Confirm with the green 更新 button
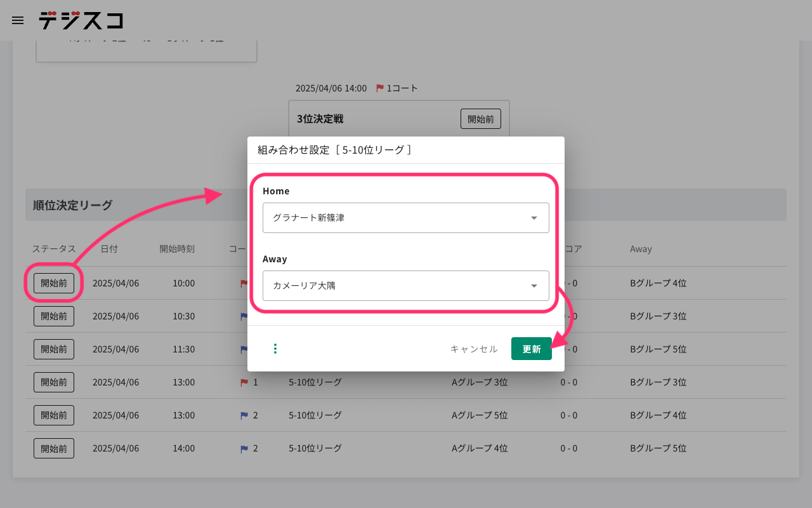Screen dimensions: 812x508 click(531, 349)
